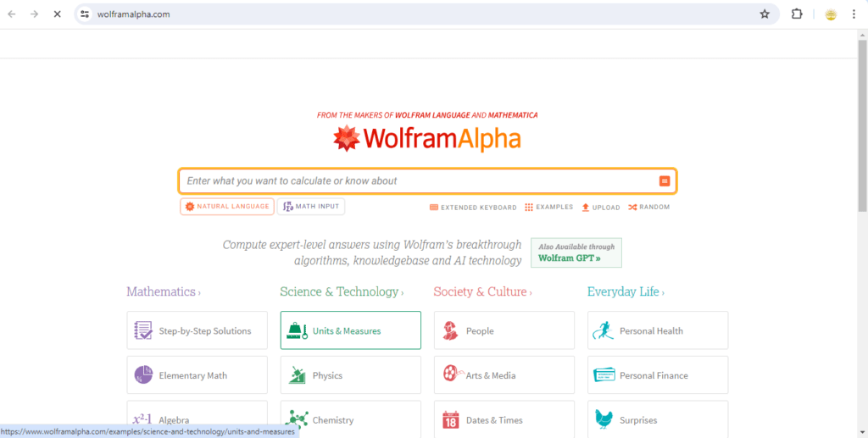Click the wolframalpha.com address bar URL
The height and width of the screenshot is (438, 868).
pyautogui.click(x=133, y=14)
